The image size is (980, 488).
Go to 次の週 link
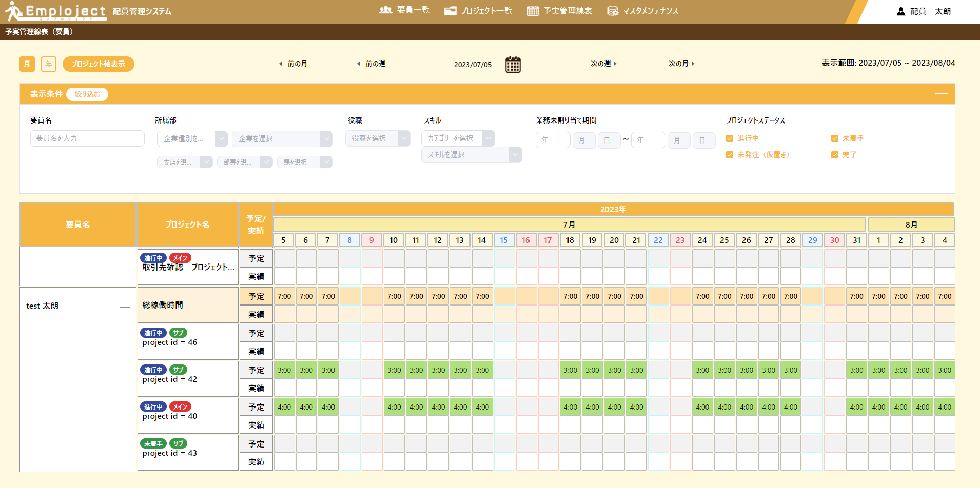click(600, 64)
